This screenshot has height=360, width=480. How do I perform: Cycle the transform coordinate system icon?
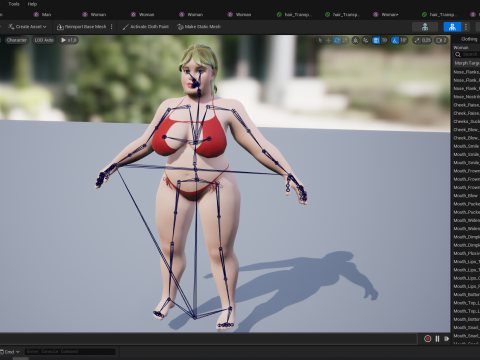click(356, 40)
